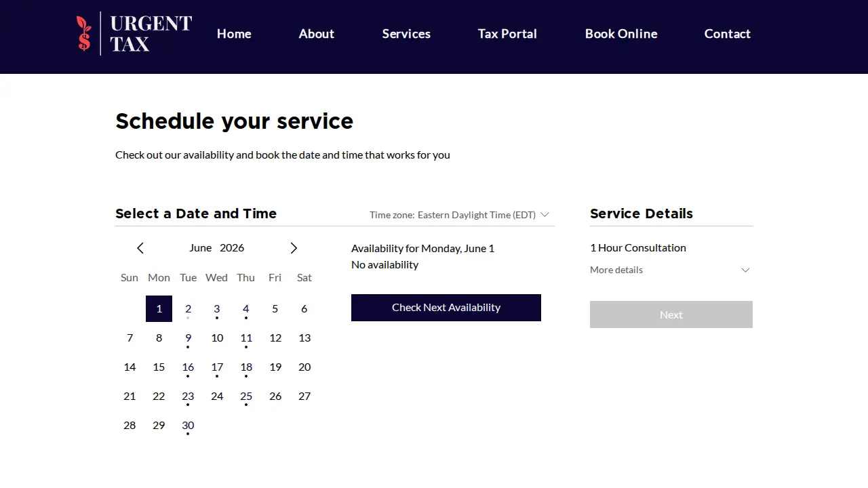
Task: Pick June 5 date
Action: [x=275, y=308]
